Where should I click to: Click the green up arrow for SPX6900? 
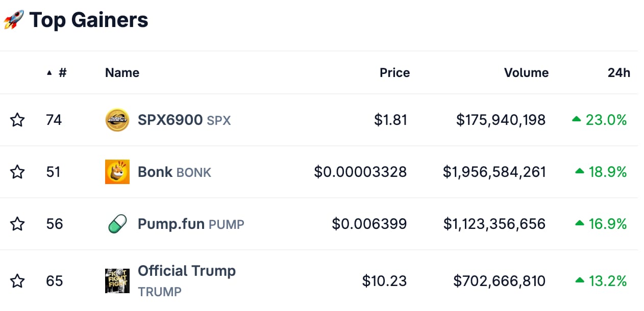click(x=577, y=119)
